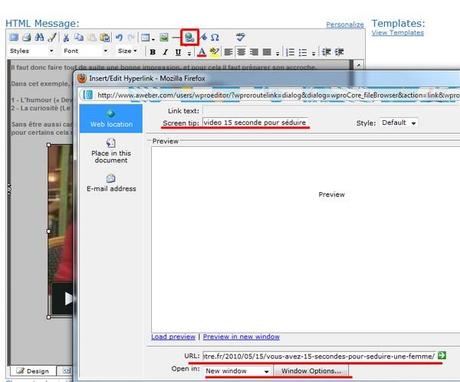Click the Window Options button
This screenshot has width=460, height=382.
[311, 371]
